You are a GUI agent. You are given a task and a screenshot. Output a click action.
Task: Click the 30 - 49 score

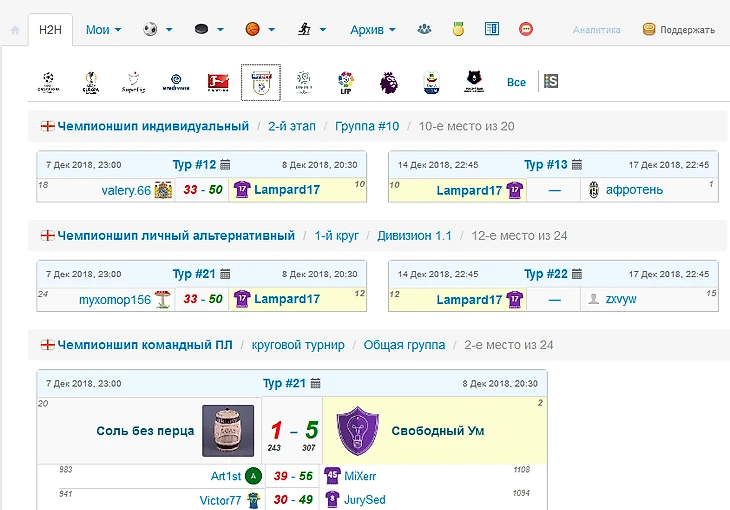pyautogui.click(x=293, y=500)
